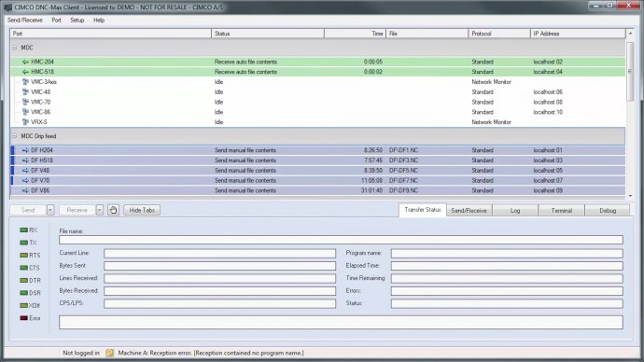Open the Help menu

(99, 21)
